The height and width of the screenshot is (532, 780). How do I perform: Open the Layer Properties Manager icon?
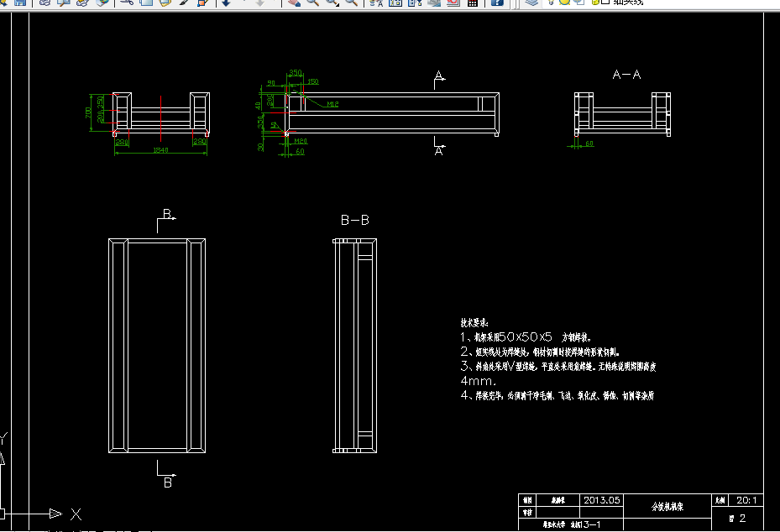(531, 3)
